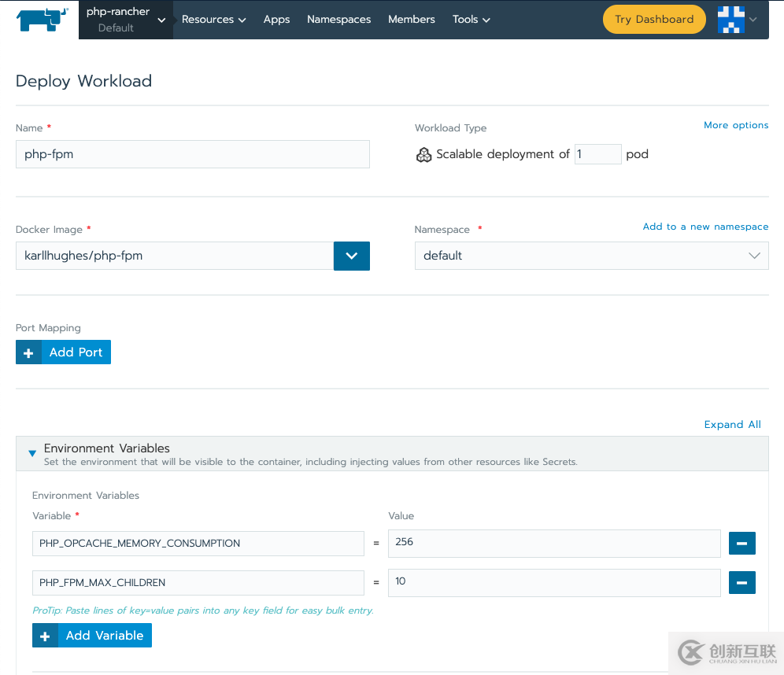
Task: Click the workload Name input field
Action: coord(193,154)
